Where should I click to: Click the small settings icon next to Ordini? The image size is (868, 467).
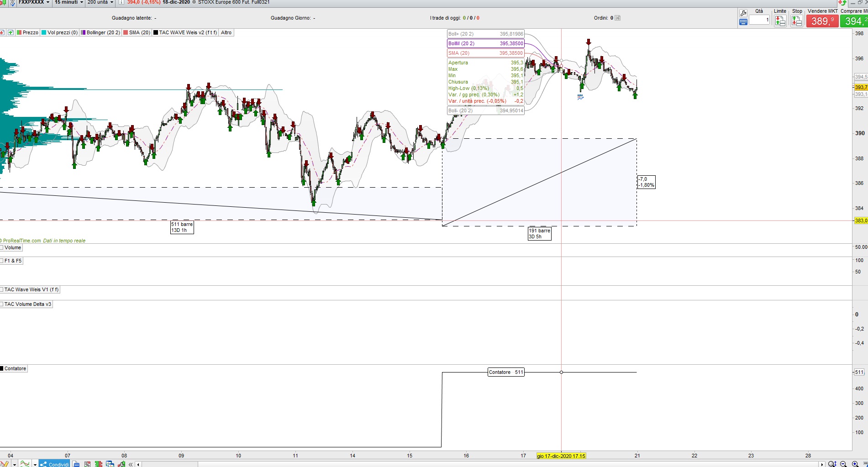618,18
